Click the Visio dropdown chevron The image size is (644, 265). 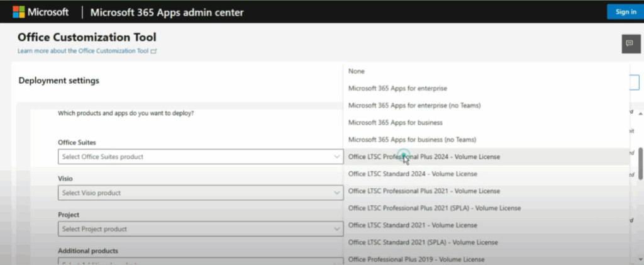(337, 193)
